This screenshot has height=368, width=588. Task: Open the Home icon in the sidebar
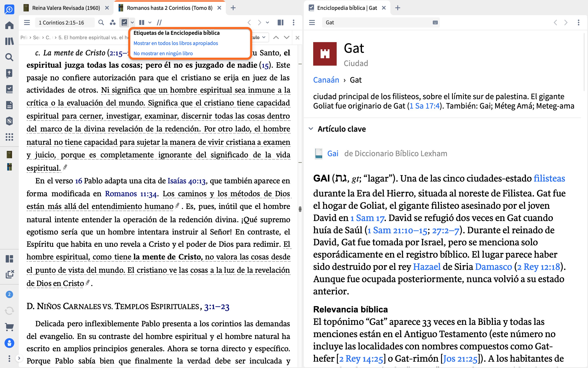tap(9, 25)
